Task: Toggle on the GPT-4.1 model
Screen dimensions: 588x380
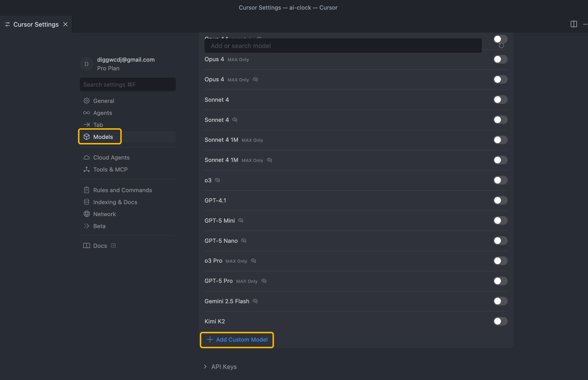Action: (500, 200)
